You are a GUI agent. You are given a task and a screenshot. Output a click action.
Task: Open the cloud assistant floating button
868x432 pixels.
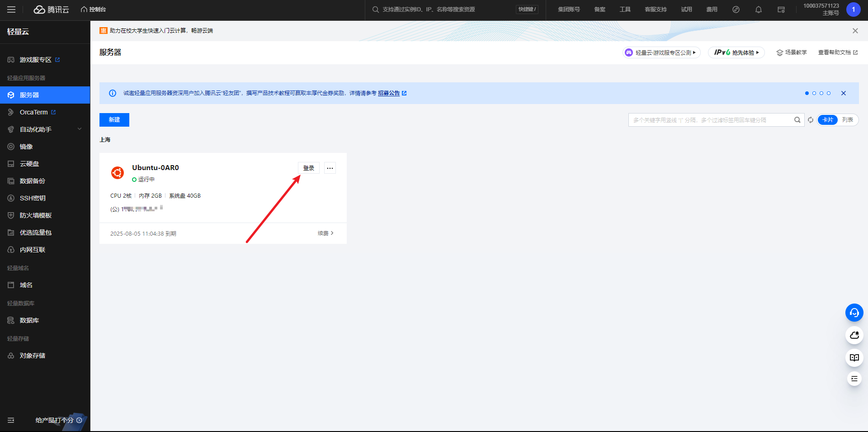(x=854, y=335)
